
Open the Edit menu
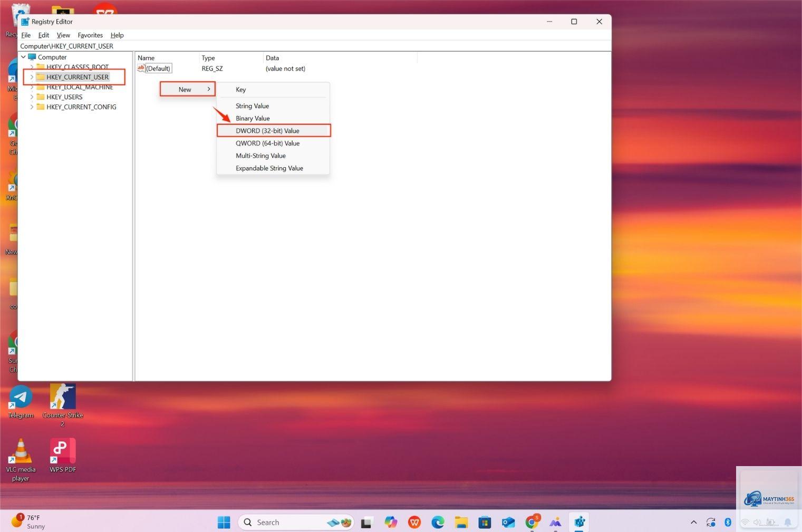(x=44, y=35)
